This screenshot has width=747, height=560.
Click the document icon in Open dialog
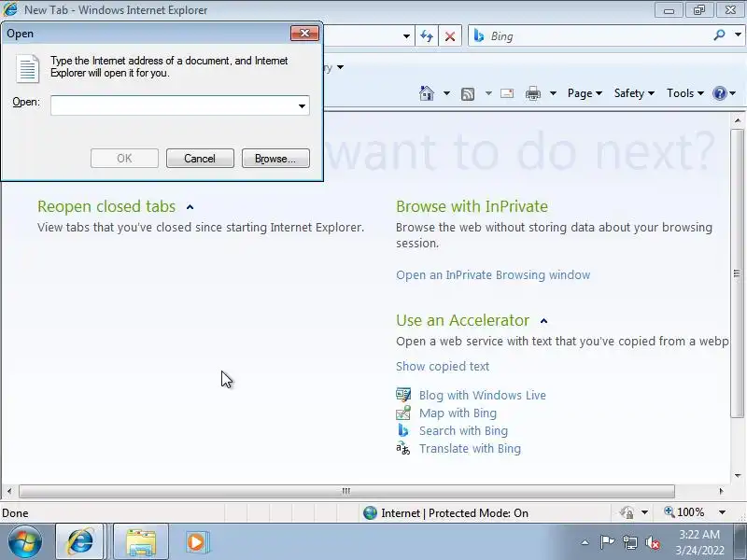tap(27, 68)
